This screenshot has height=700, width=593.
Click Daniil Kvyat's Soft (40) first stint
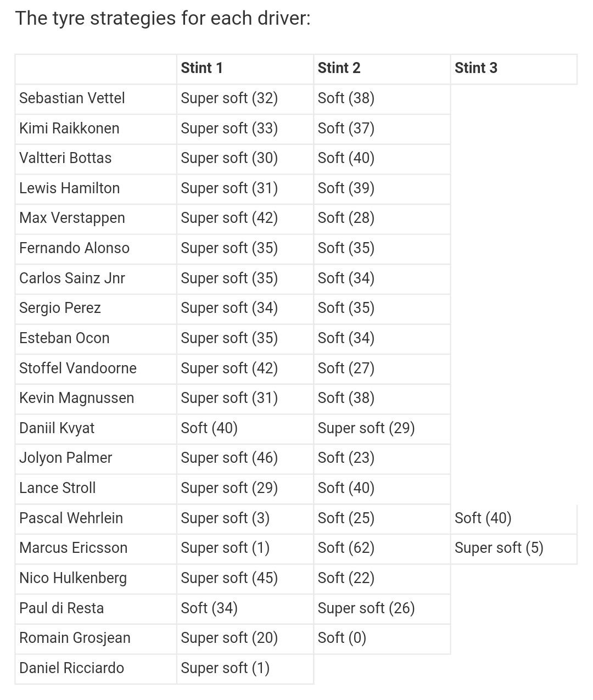click(245, 429)
